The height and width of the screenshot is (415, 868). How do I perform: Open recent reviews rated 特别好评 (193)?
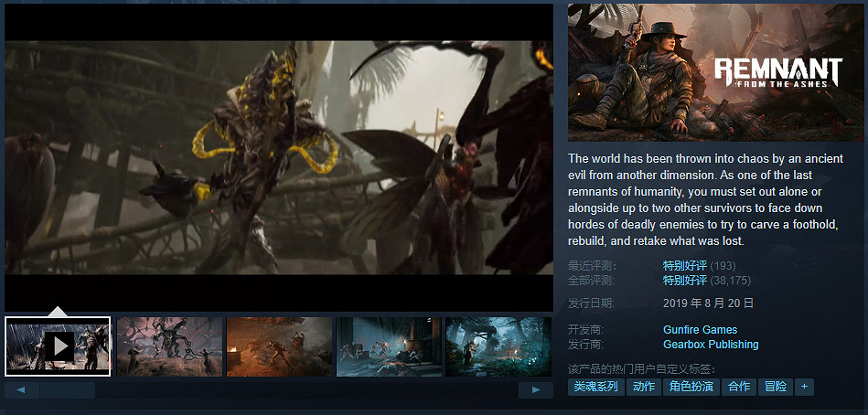click(684, 265)
